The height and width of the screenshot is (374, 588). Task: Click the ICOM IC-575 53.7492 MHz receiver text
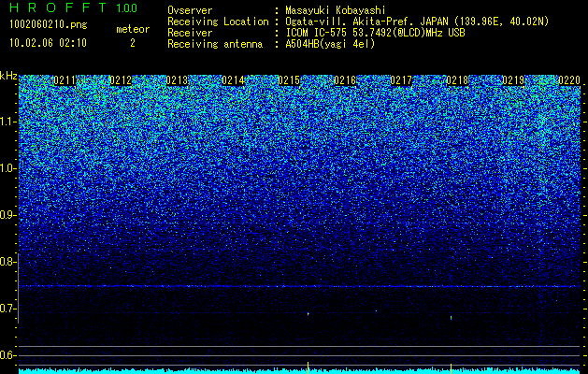pos(375,33)
